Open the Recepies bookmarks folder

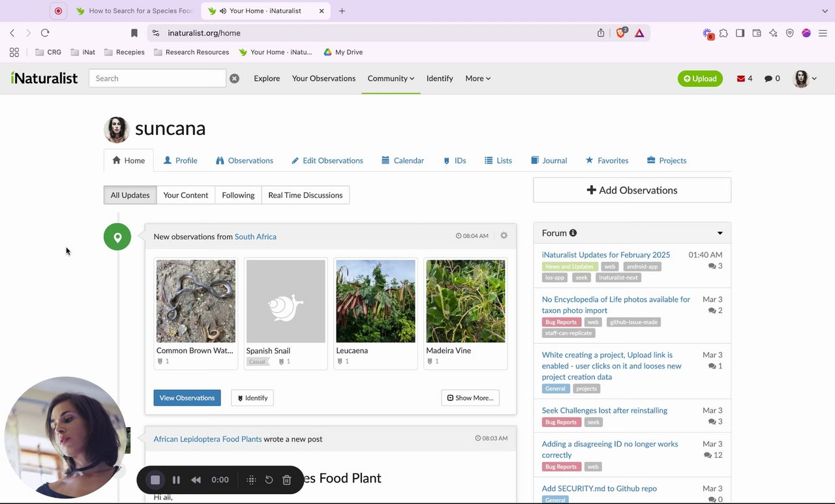[124, 52]
